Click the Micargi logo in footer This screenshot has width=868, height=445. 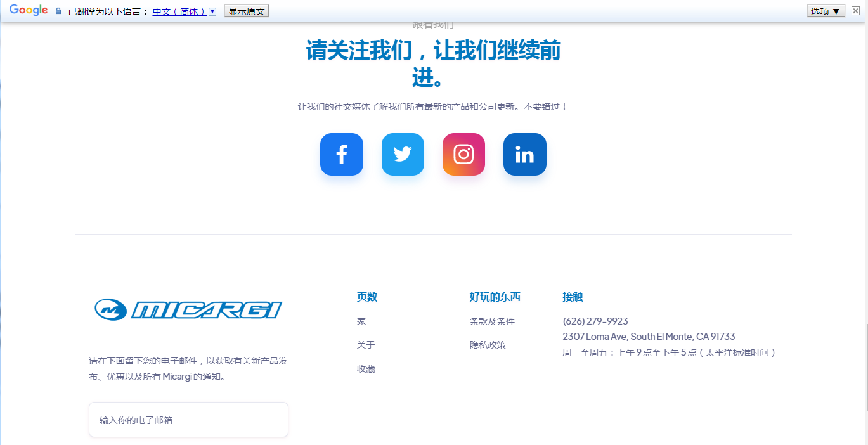[188, 309]
